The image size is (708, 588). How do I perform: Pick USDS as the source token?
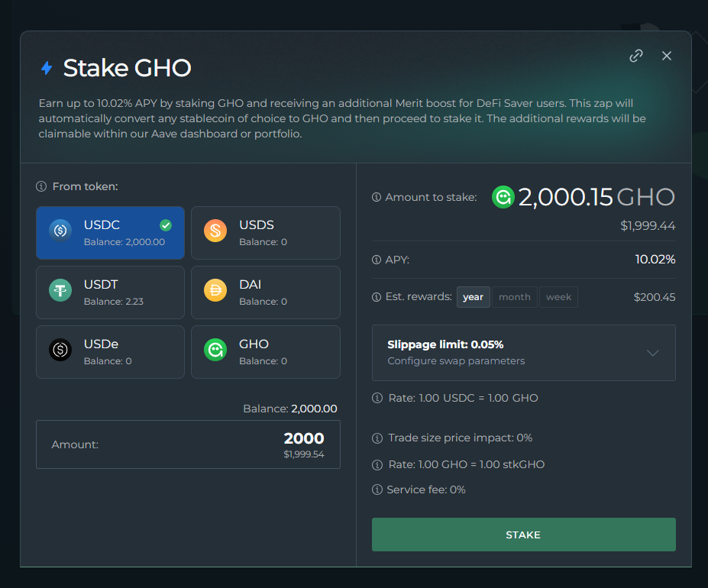point(265,232)
